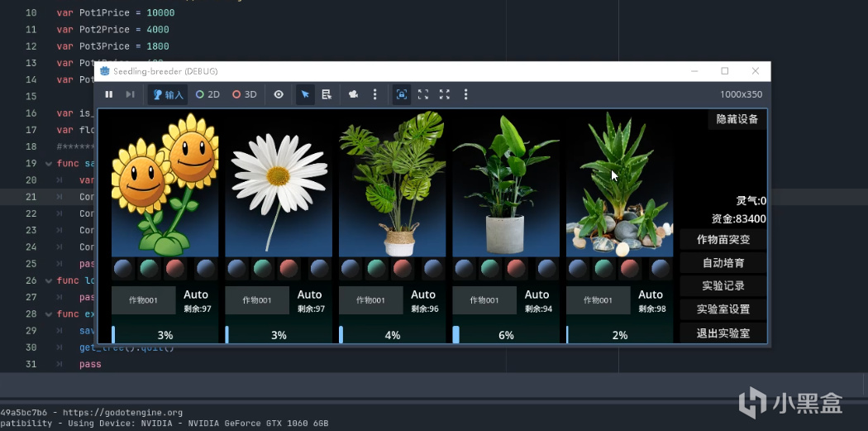Switch game view to 2D mode
The height and width of the screenshot is (431, 868).
[207, 95]
